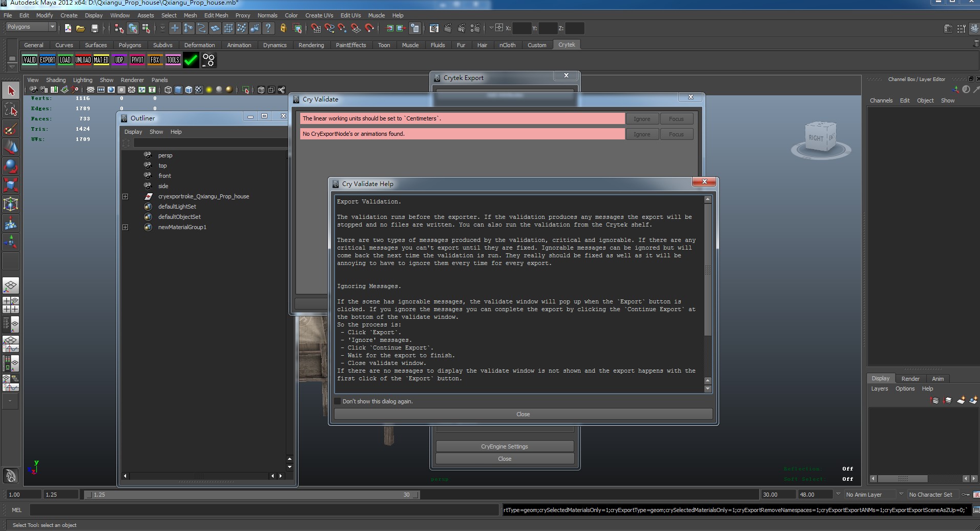
Task: Click the FBX shelf icon
Action: [x=155, y=60]
